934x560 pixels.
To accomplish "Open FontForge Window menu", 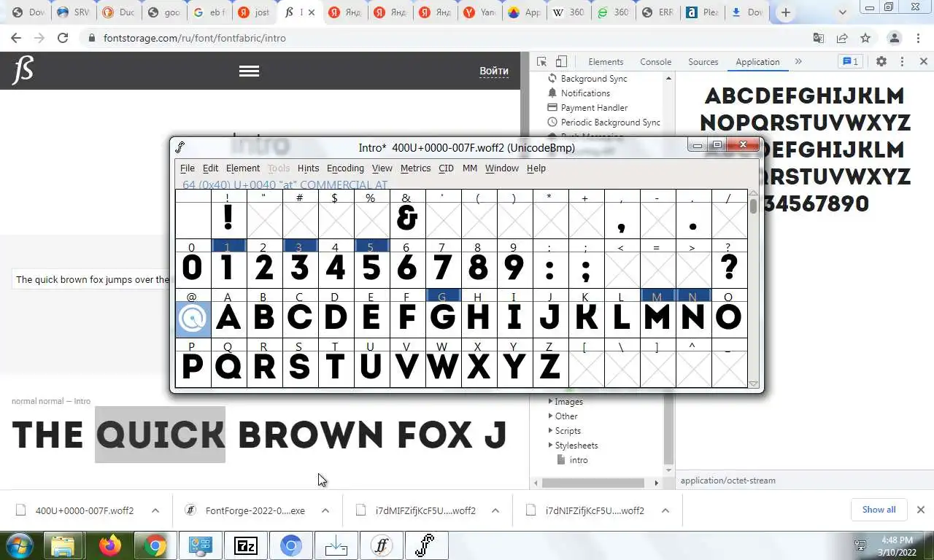I will pos(502,168).
